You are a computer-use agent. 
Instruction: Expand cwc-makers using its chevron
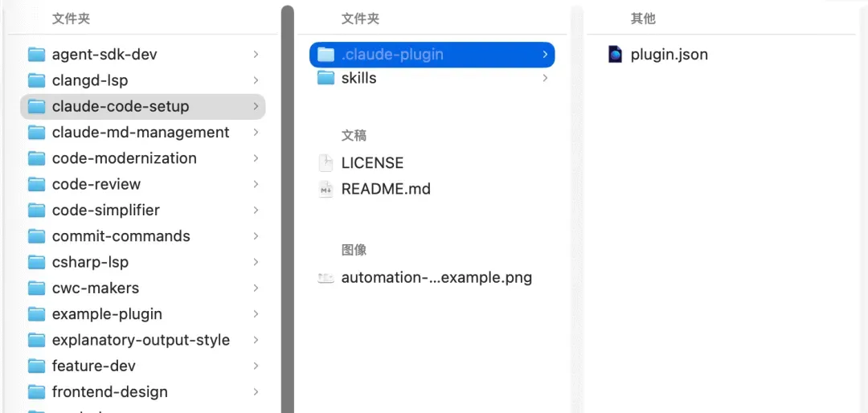[256, 288]
